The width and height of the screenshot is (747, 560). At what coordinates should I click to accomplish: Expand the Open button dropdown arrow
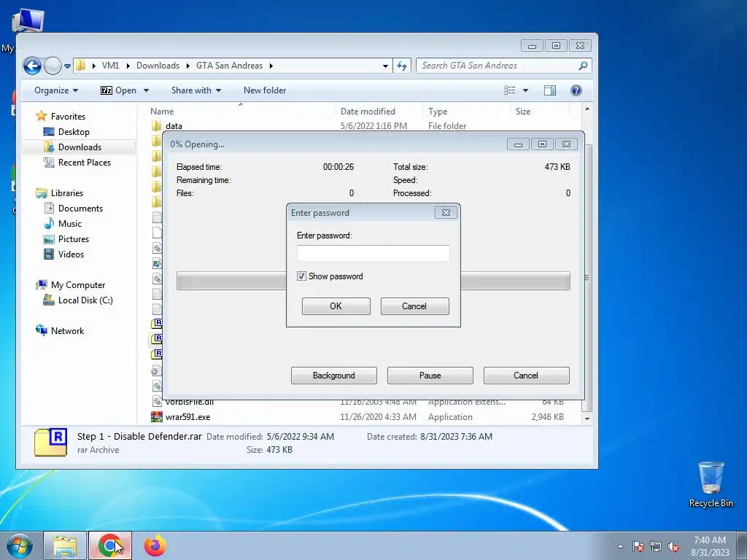coord(146,90)
